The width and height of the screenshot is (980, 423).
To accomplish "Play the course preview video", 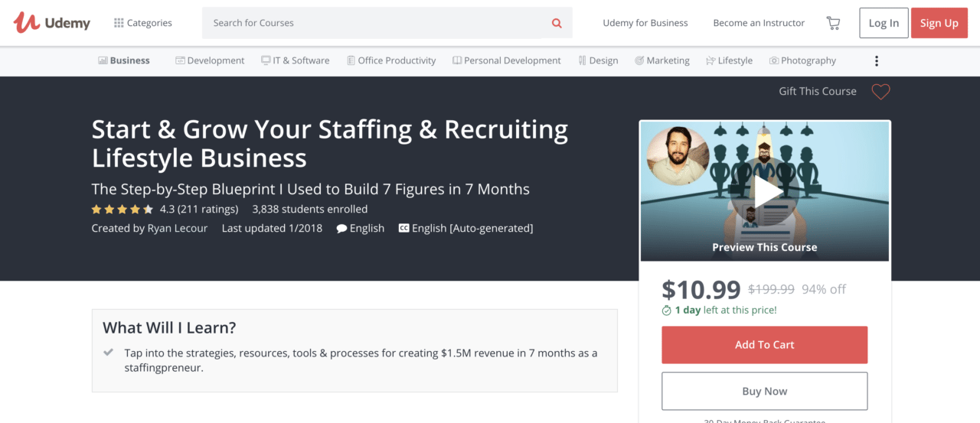I will point(765,193).
